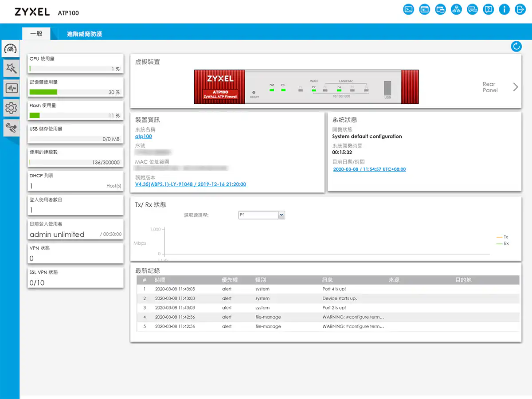Open the Monitor sidebar icon

pos(11,88)
